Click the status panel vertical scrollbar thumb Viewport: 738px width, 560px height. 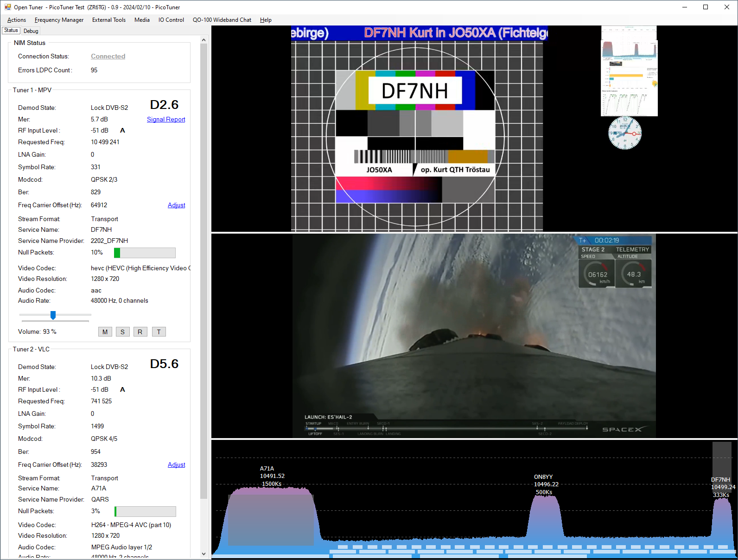pos(204,271)
